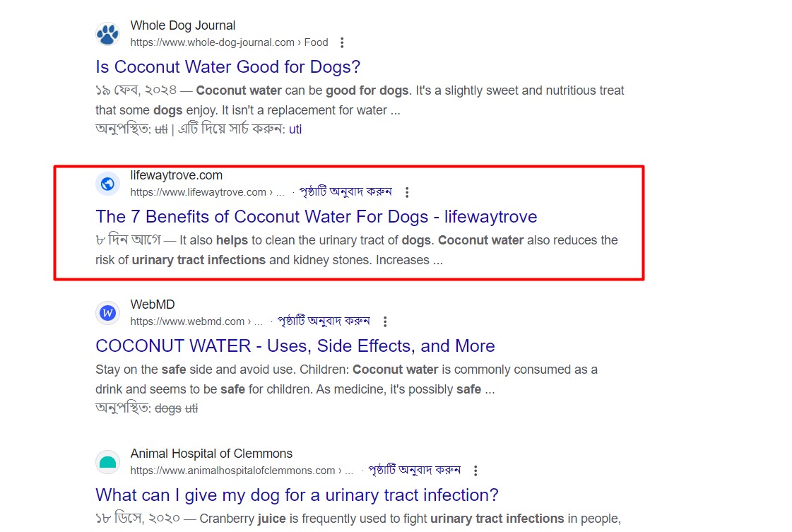792x532 pixels.
Task: Open three-dot menu for Animal Hospital result
Action: click(x=475, y=471)
